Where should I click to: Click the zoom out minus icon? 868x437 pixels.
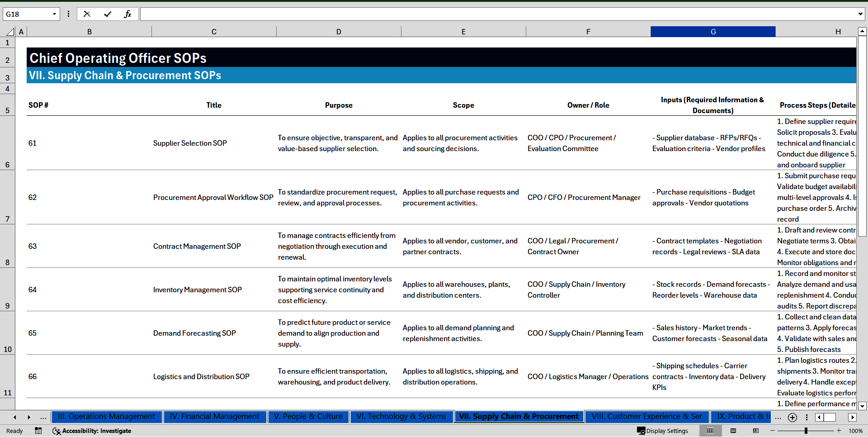[773, 431]
